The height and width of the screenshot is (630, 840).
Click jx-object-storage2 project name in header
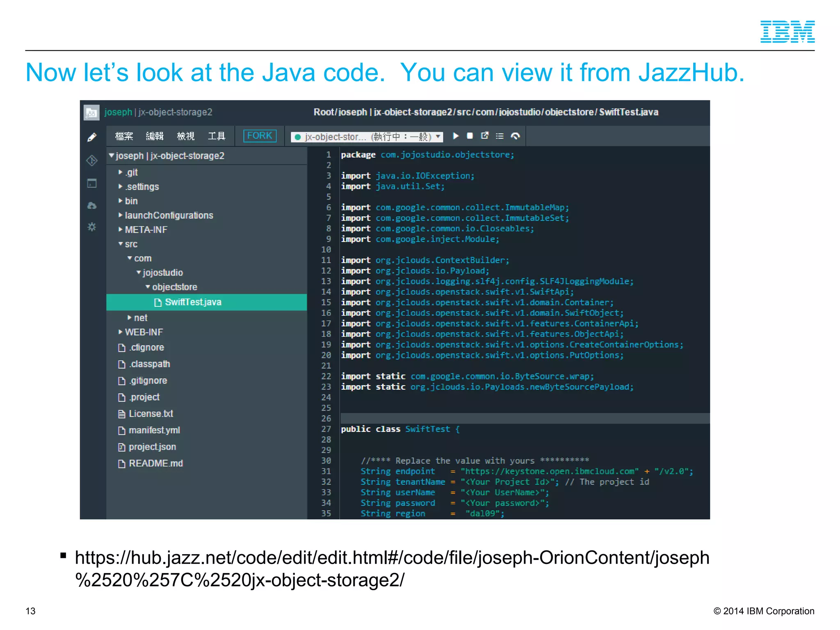pyautogui.click(x=175, y=112)
